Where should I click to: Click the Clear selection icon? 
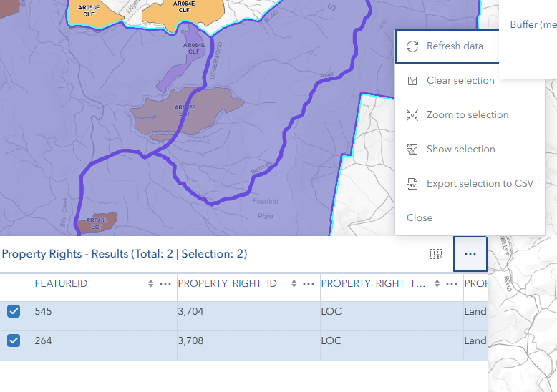pos(412,81)
